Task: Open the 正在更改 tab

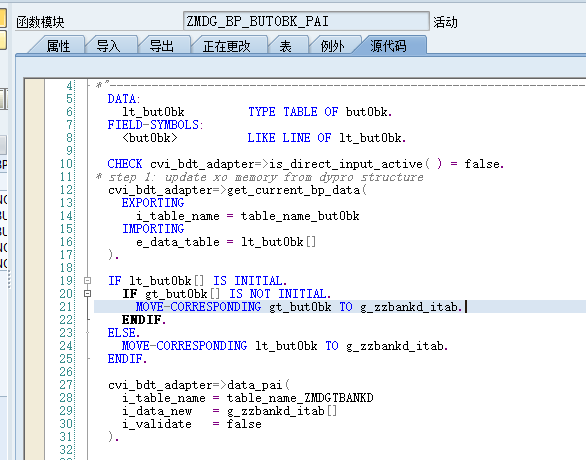Action: point(226,46)
